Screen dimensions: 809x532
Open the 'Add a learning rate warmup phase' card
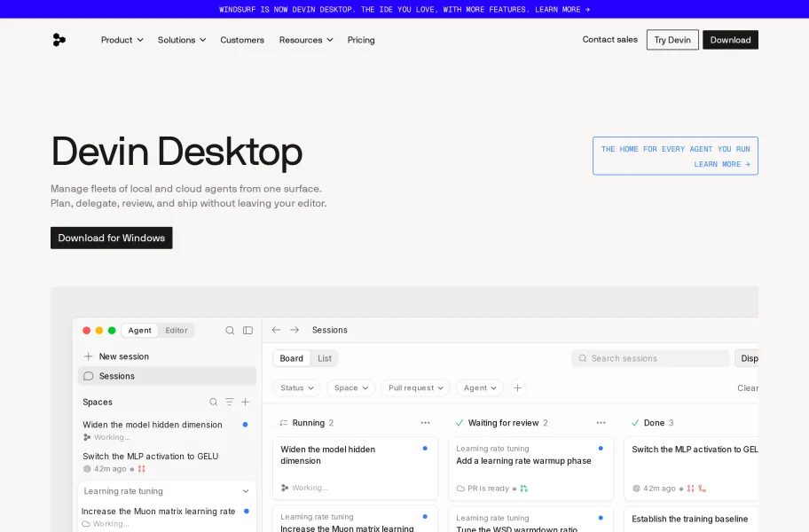tap(530, 468)
